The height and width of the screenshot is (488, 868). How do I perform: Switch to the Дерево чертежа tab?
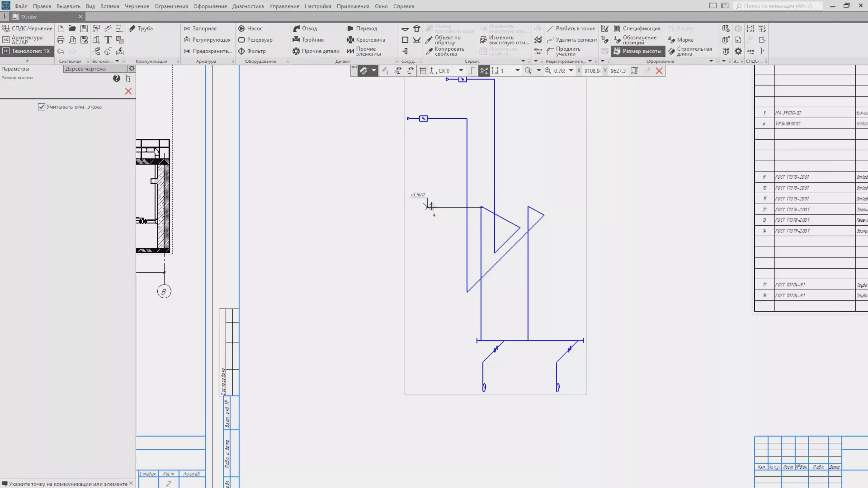pos(86,69)
